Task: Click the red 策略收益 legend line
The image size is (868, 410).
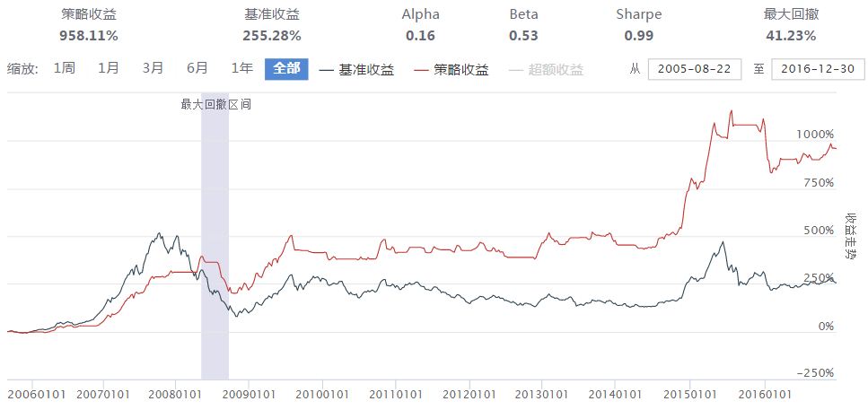Action: (x=421, y=70)
